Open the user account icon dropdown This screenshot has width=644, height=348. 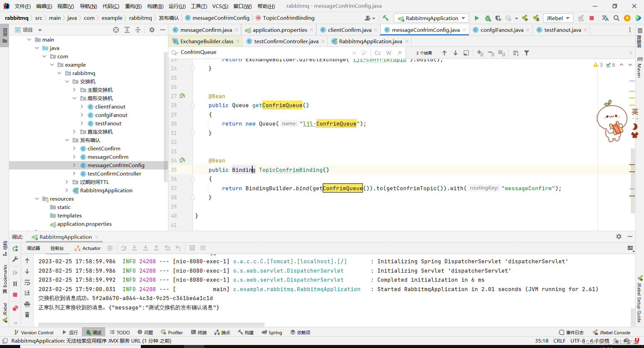point(370,18)
